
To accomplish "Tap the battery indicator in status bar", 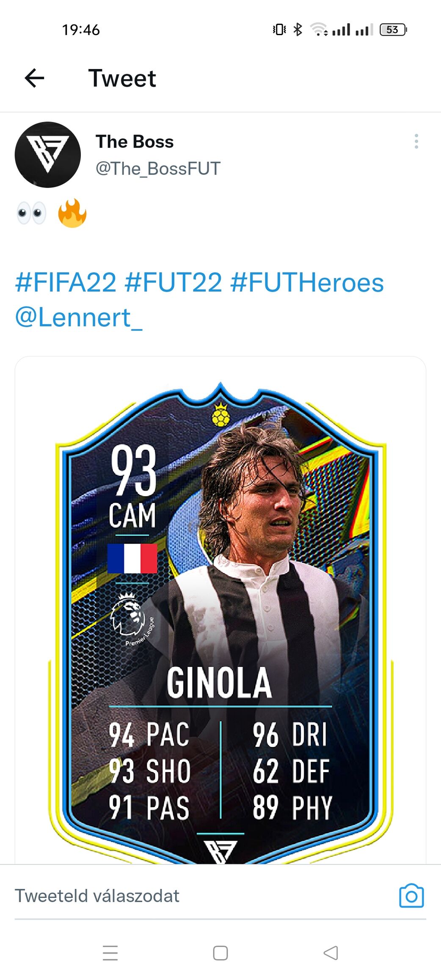I will [393, 30].
